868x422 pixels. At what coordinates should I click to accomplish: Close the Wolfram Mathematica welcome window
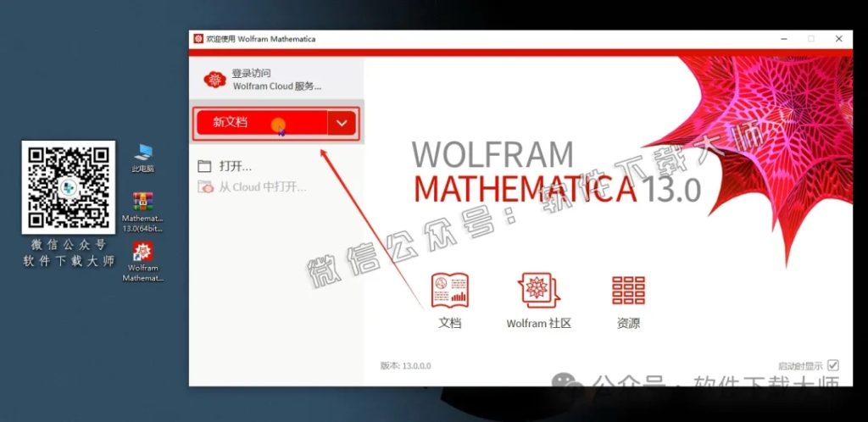[x=838, y=39]
